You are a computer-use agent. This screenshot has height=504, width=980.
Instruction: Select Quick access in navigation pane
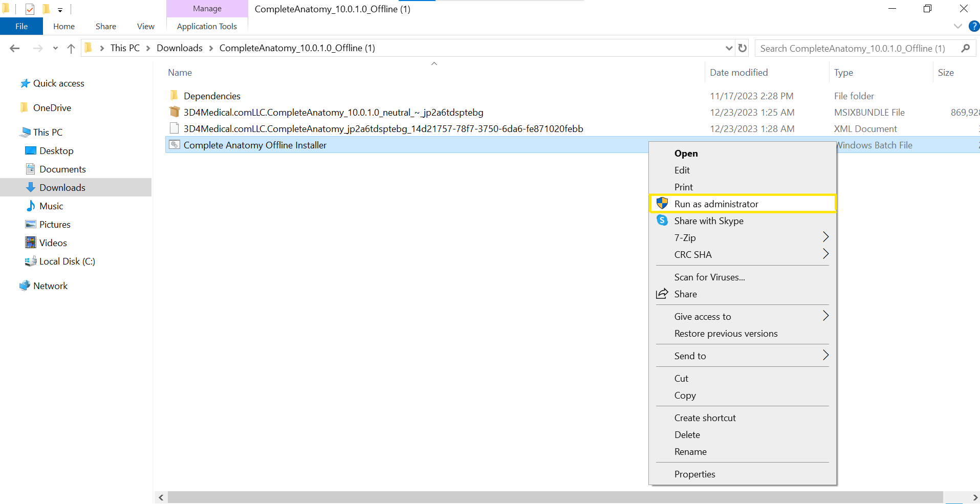(x=58, y=83)
